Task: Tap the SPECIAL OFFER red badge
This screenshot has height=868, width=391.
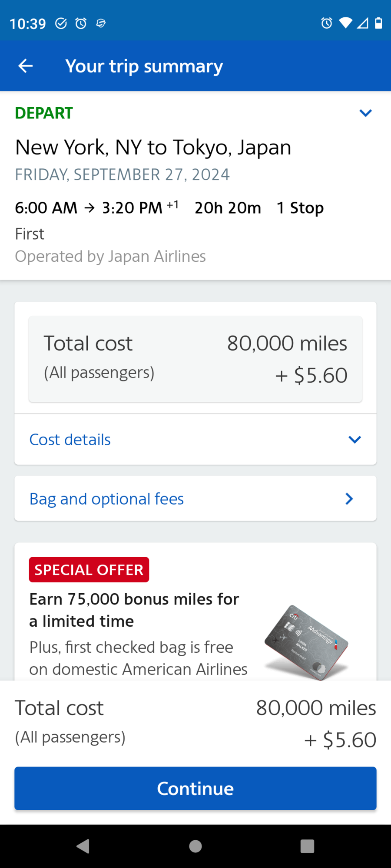Action: tap(89, 569)
